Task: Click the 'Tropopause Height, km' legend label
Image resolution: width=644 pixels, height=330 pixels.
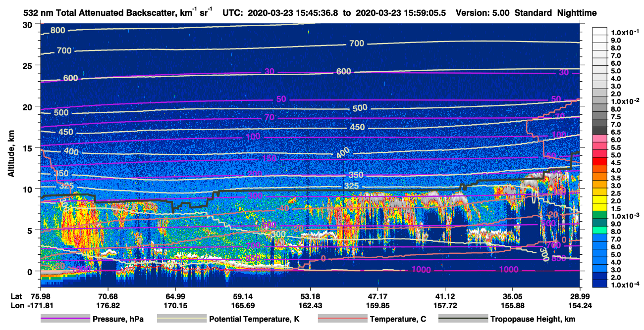Action: pyautogui.click(x=533, y=319)
